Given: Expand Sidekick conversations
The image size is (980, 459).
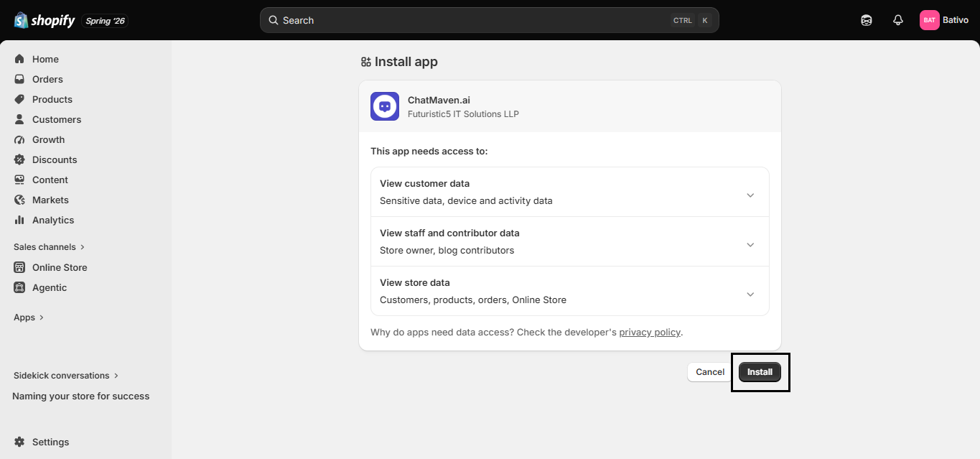Looking at the screenshot, I should click(66, 375).
